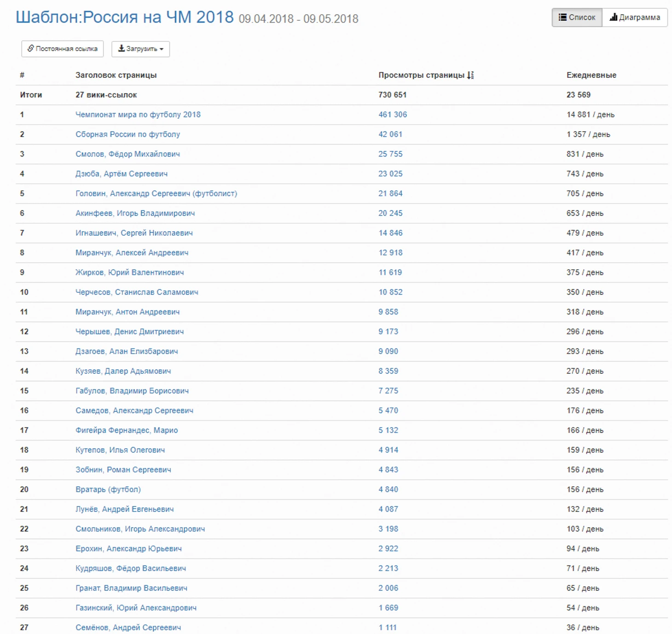Select the total 730 651 views value
672x634 pixels.
click(x=392, y=95)
